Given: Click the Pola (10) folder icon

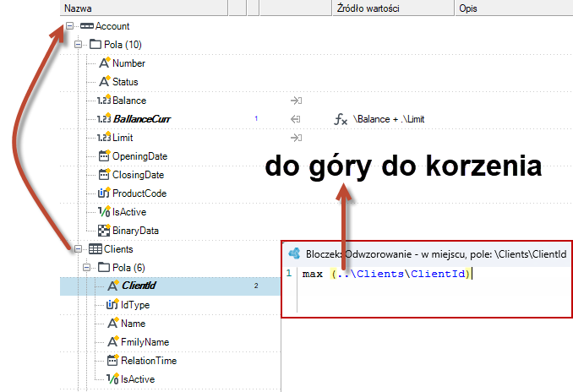Looking at the screenshot, I should 95,45.
